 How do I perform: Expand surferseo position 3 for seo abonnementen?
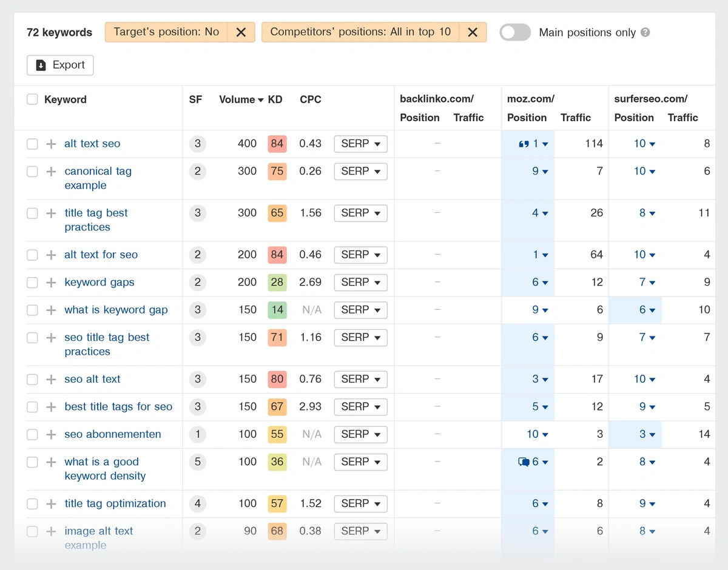click(x=647, y=434)
